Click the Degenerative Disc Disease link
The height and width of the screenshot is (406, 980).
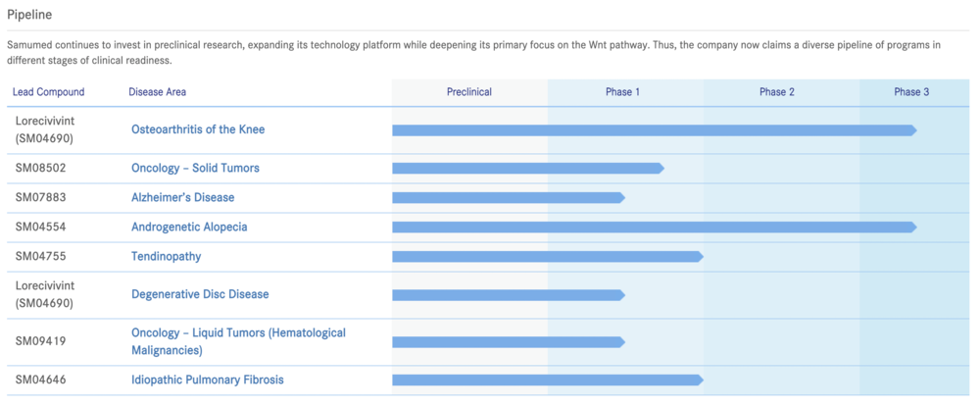(200, 294)
